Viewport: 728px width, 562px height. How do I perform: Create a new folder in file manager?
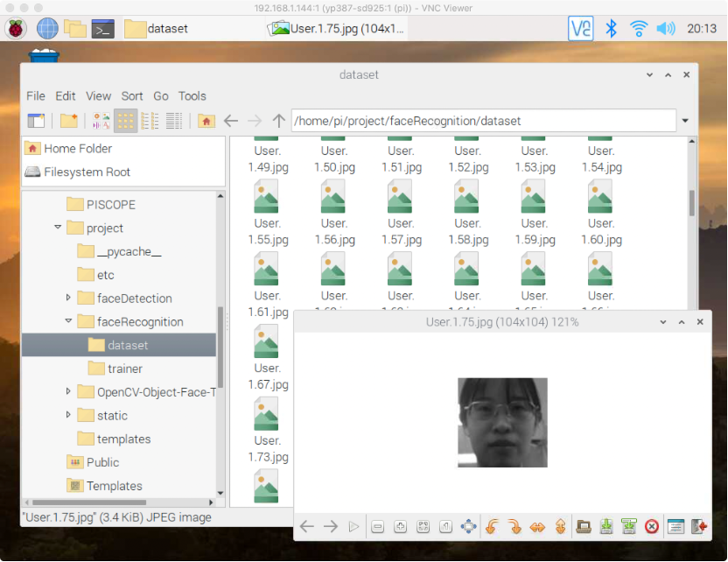tap(68, 121)
